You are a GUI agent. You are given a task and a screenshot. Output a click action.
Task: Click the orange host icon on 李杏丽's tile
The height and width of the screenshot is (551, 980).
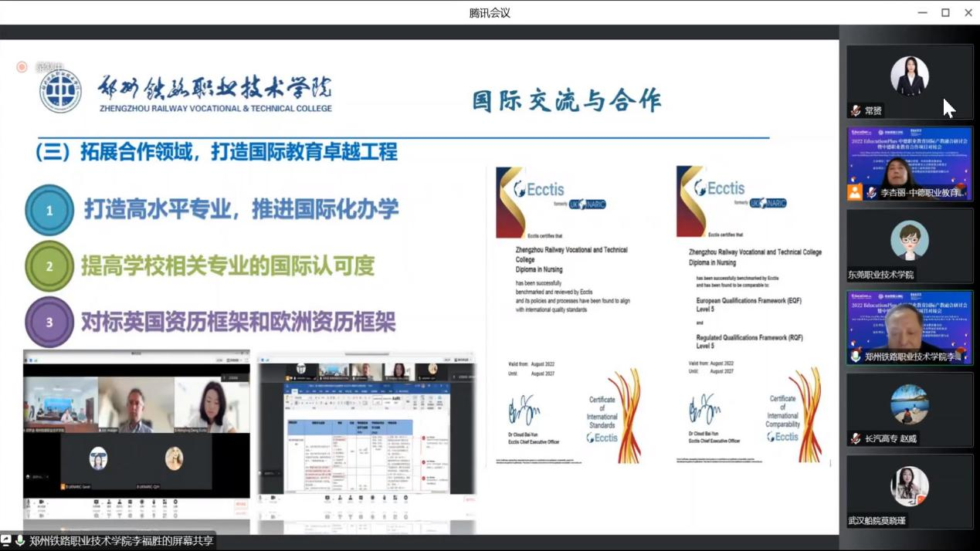pyautogui.click(x=855, y=193)
